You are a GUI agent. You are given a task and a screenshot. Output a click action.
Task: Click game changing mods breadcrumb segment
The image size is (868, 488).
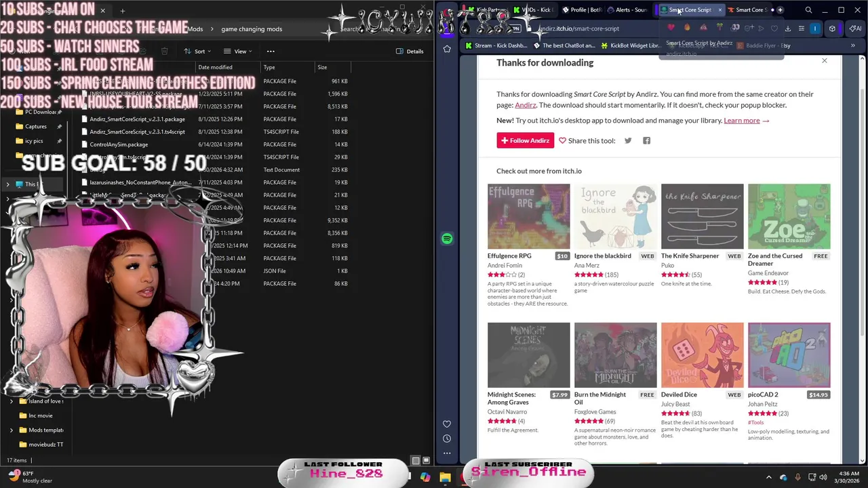click(252, 29)
